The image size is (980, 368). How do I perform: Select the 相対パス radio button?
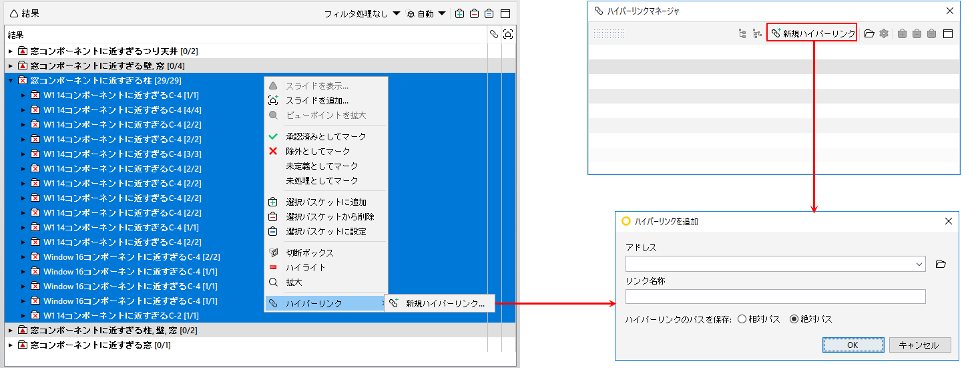point(742,319)
